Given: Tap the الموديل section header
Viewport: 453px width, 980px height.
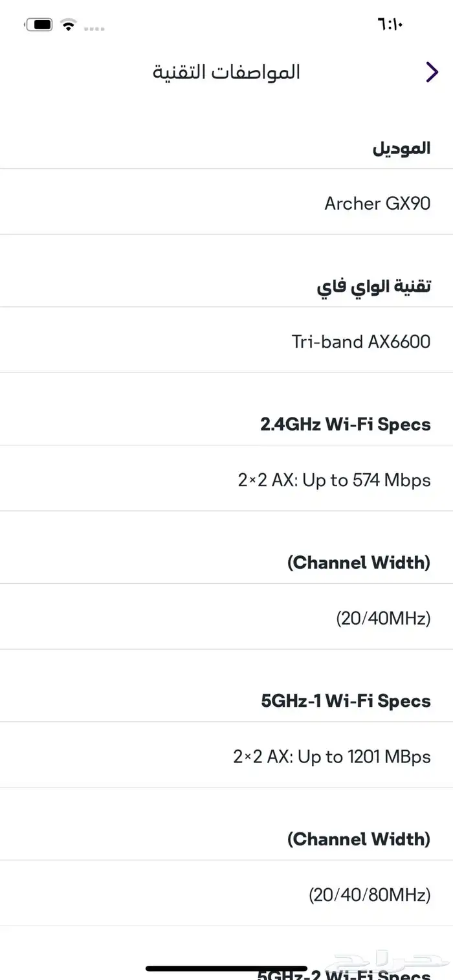Looking at the screenshot, I should (x=401, y=148).
